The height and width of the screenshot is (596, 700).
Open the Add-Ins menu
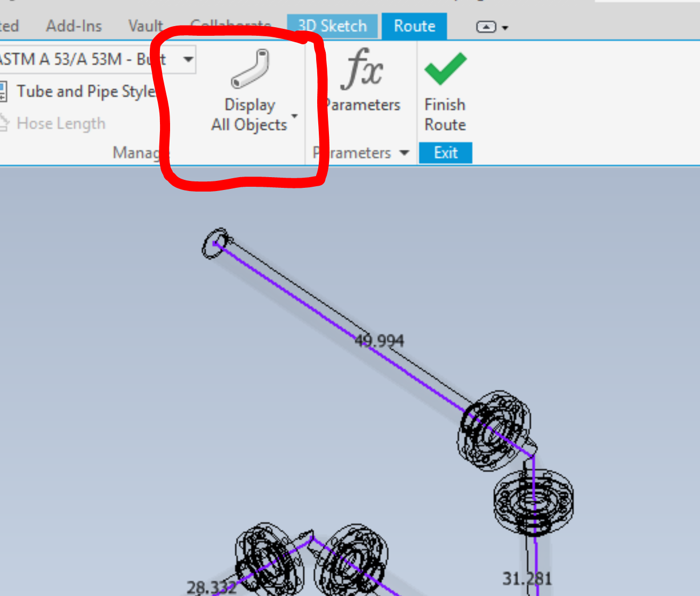pyautogui.click(x=74, y=25)
